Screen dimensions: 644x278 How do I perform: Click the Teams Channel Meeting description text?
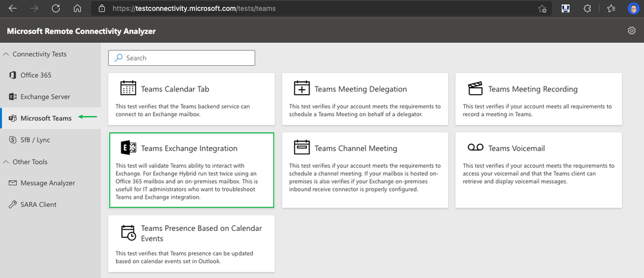click(365, 177)
